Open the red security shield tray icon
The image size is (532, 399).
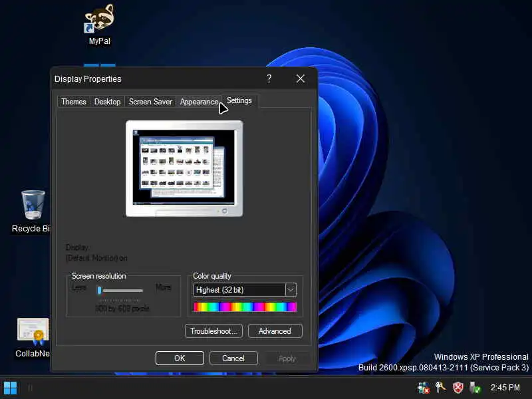[458, 388]
